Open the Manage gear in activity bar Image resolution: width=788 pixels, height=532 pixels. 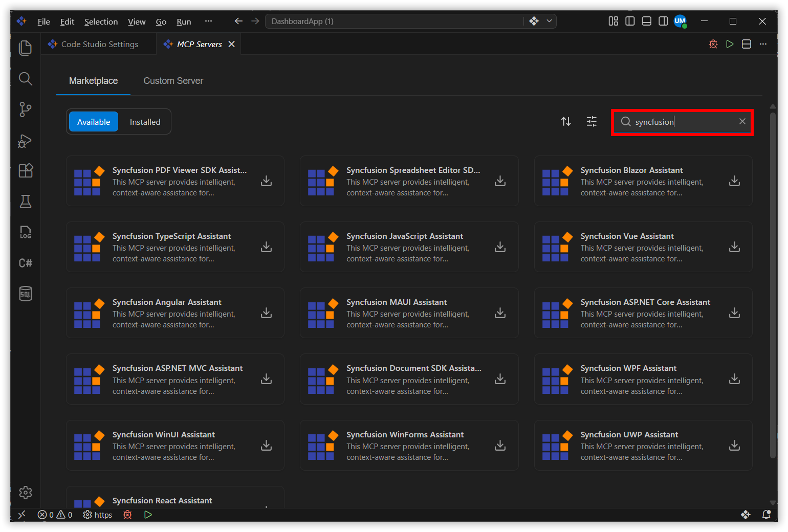pos(25,493)
